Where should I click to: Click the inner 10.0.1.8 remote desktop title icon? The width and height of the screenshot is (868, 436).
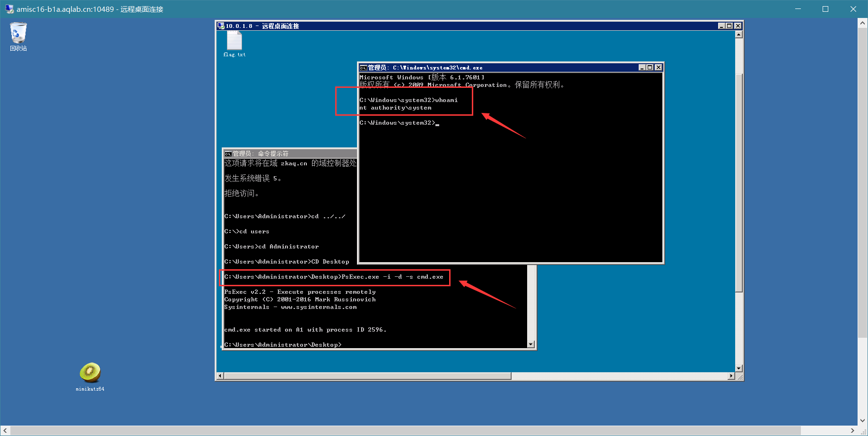[x=221, y=26]
